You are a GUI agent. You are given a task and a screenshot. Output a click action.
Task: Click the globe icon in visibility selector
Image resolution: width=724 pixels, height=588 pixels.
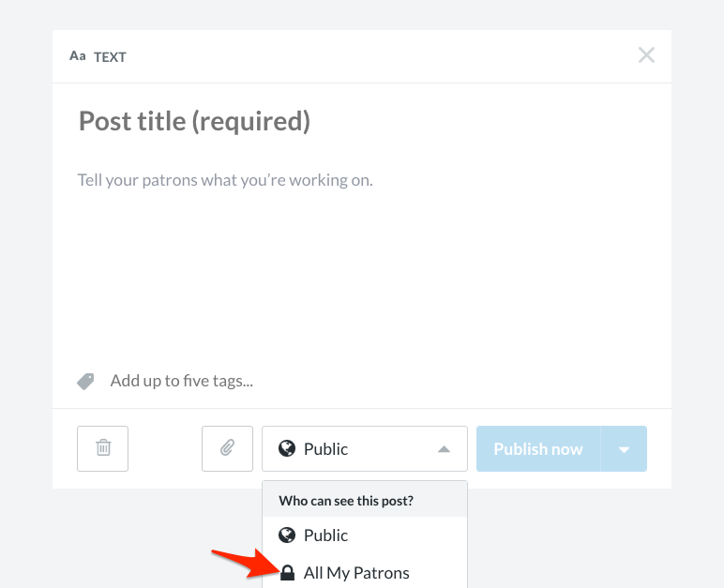[x=287, y=449]
